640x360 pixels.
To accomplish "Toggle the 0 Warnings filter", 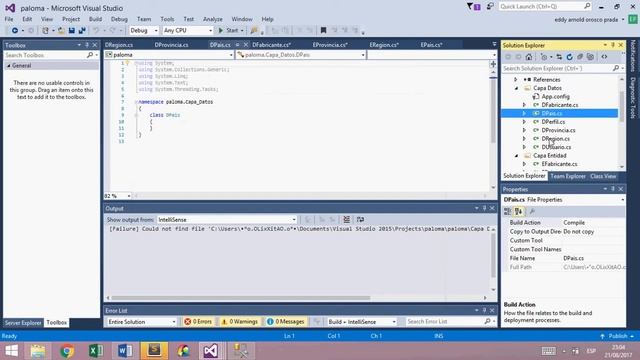I will click(239, 322).
